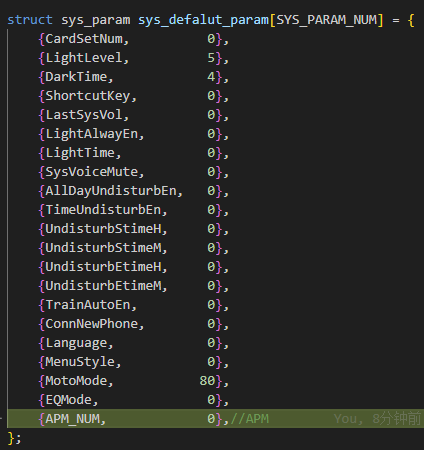
Task: Click the value 5 on LightLevel line
Action: point(211,58)
